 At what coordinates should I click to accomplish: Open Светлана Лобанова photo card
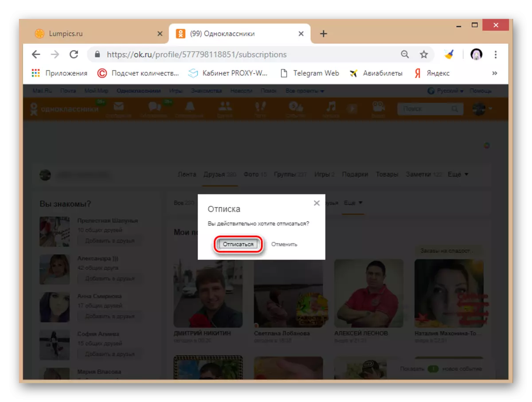pyautogui.click(x=288, y=293)
